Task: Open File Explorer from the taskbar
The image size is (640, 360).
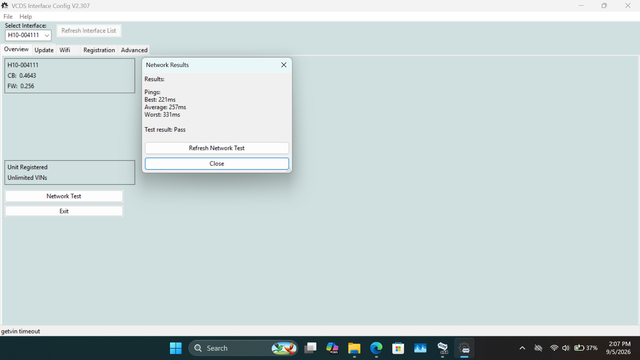Action: coord(354,348)
